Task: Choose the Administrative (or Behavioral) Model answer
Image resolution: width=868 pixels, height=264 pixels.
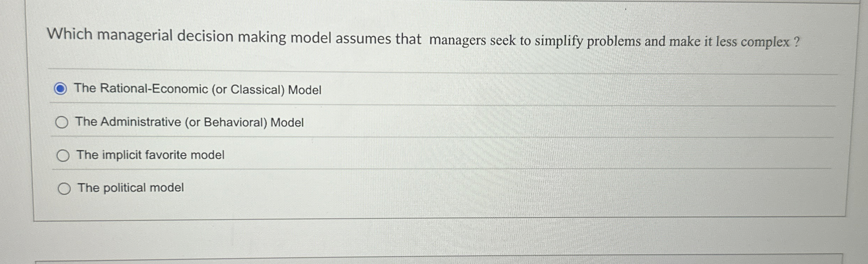Action: 63,122
